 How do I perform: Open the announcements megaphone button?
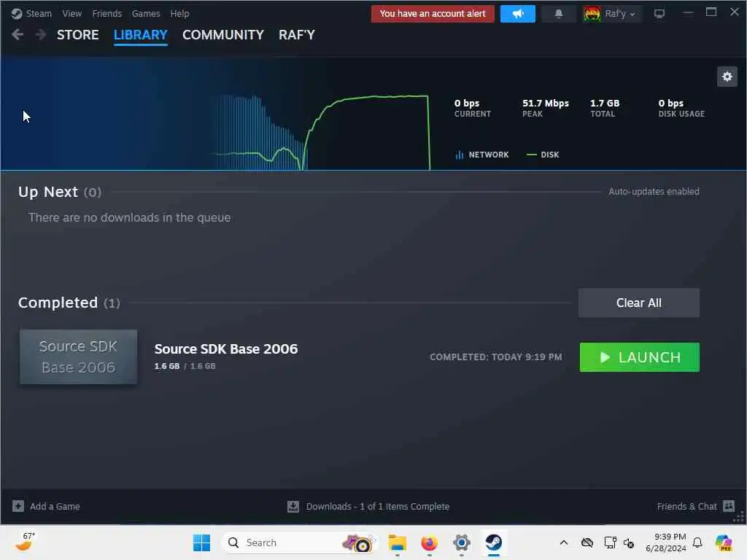[518, 14]
